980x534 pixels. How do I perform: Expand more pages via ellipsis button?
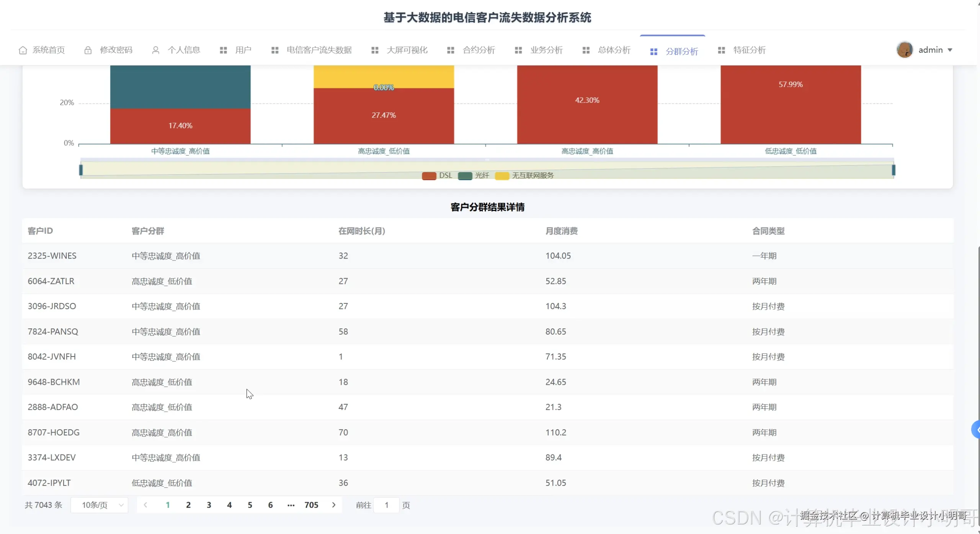[291, 505]
